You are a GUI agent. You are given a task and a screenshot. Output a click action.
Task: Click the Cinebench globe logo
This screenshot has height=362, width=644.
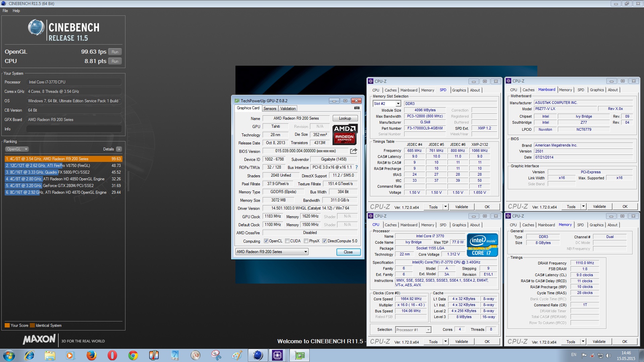(36, 27)
